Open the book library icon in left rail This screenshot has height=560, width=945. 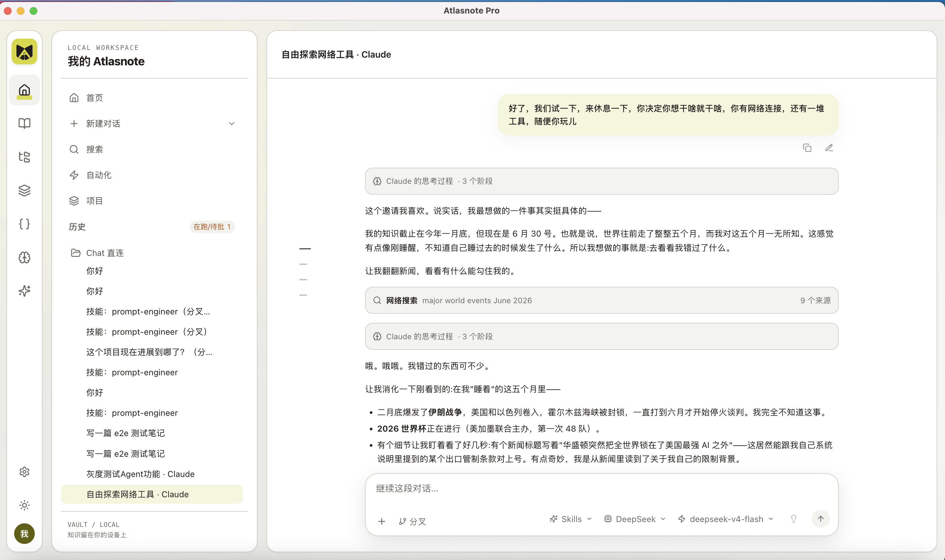(x=24, y=123)
